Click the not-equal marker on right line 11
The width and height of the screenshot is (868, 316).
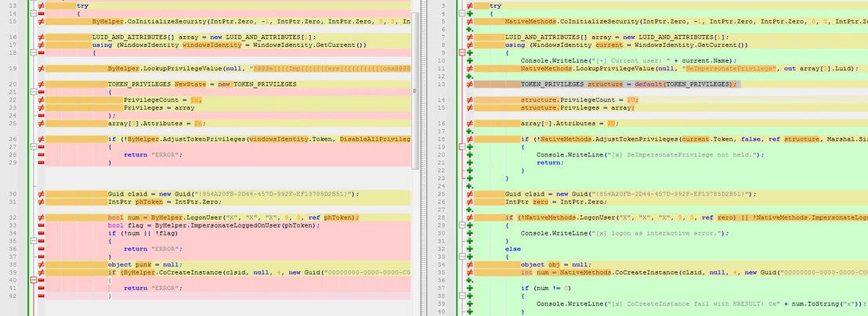(470, 69)
